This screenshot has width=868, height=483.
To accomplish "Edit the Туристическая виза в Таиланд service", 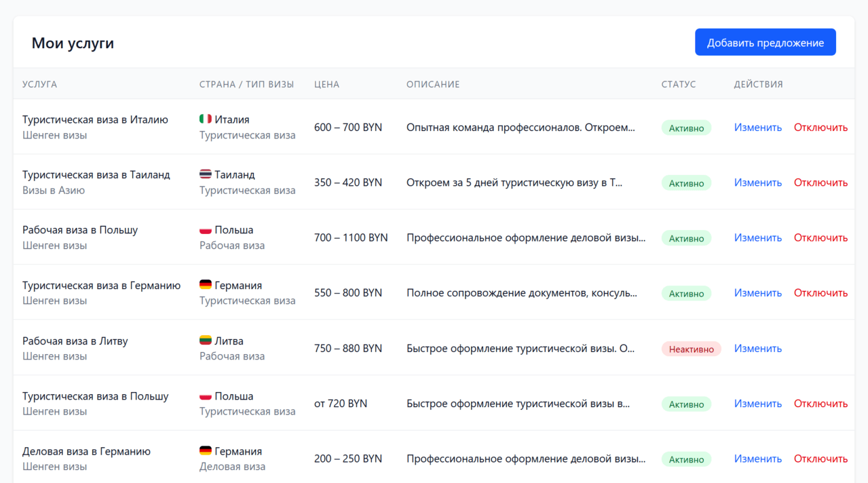I will [x=758, y=182].
